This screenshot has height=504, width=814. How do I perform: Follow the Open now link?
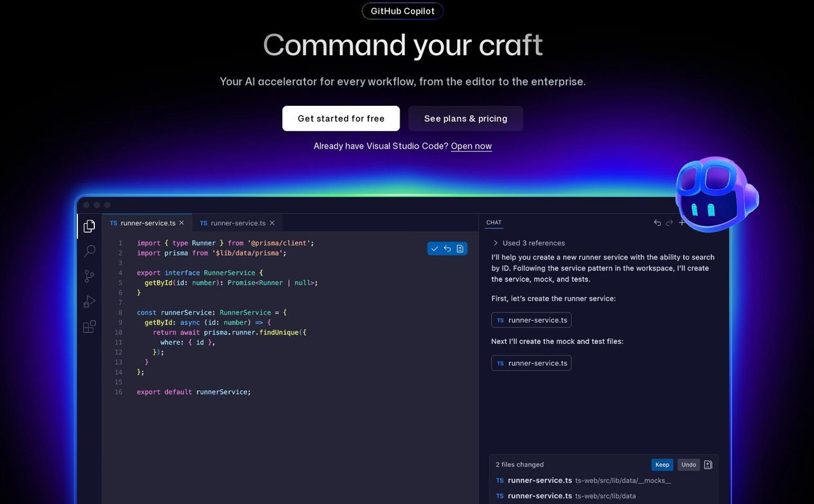[x=471, y=146]
